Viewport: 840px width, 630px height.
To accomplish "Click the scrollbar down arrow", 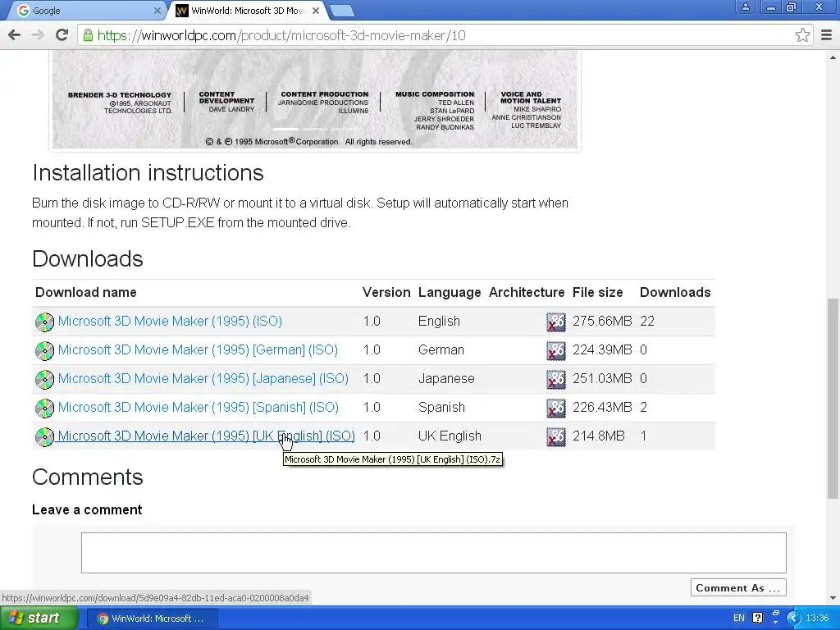I will coord(832,598).
